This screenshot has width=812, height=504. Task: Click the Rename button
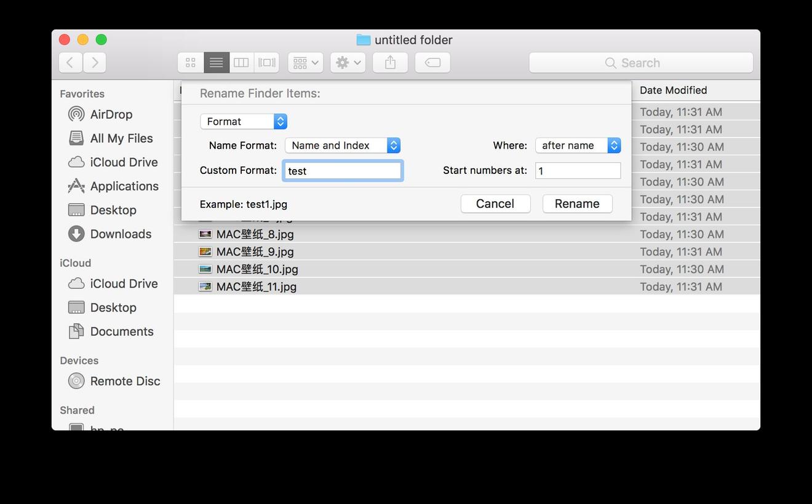576,203
